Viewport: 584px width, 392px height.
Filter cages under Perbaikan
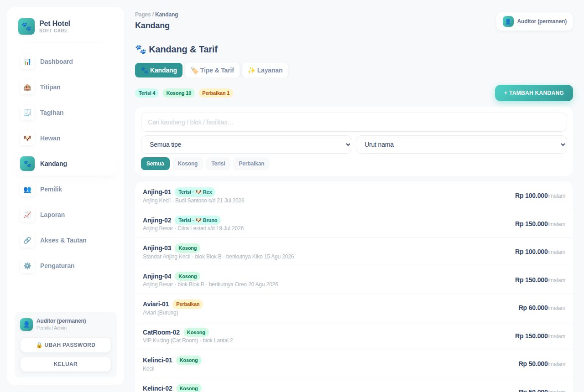coord(251,164)
